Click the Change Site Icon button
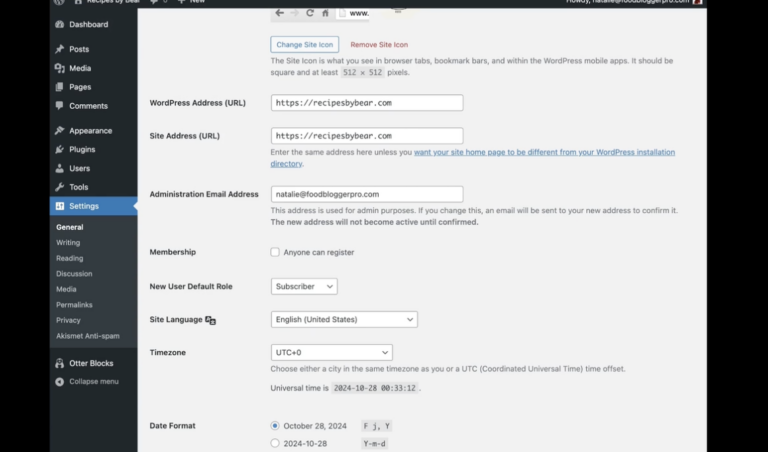The image size is (768, 452). pyautogui.click(x=305, y=45)
